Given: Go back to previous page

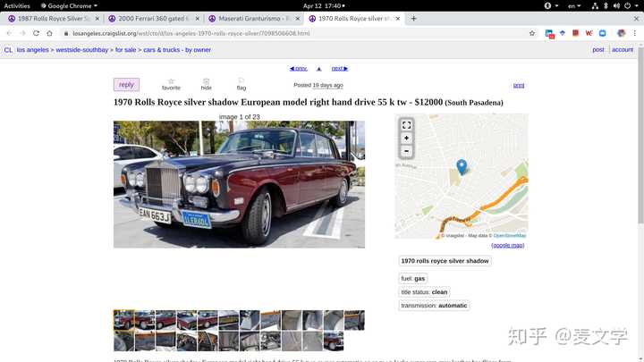Looking at the screenshot, I should click(x=9, y=33).
